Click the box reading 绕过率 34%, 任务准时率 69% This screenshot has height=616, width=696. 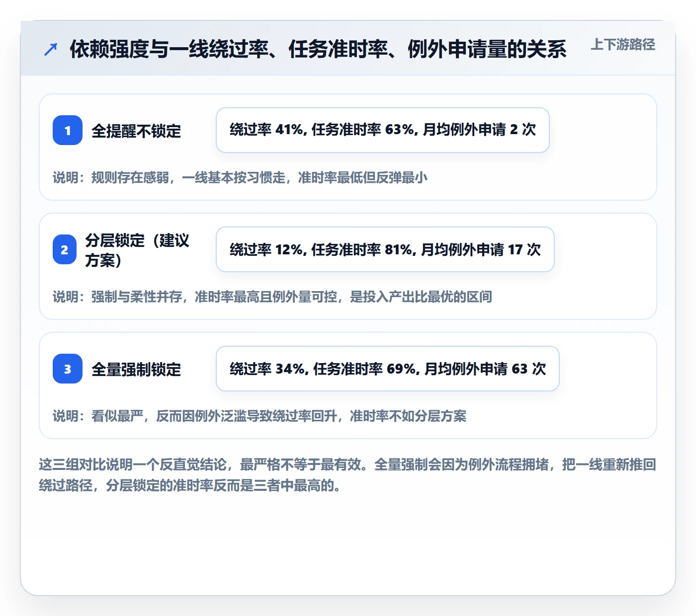(388, 369)
